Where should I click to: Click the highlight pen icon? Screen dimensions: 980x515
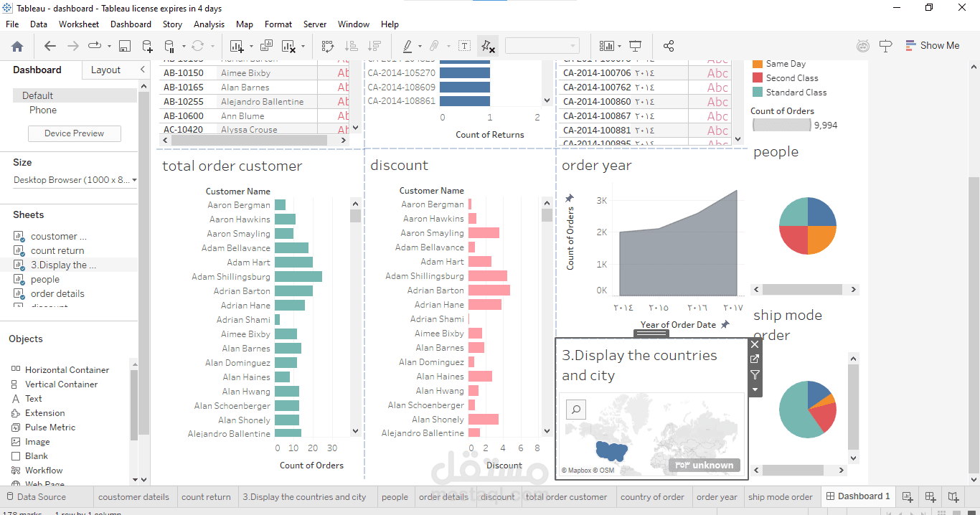click(407, 46)
